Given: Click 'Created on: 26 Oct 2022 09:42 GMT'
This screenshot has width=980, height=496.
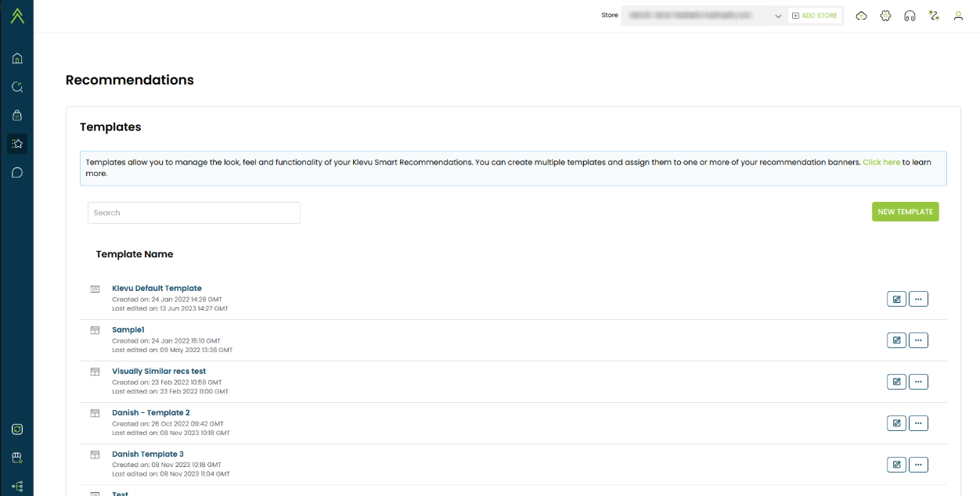Looking at the screenshot, I should [168, 424].
